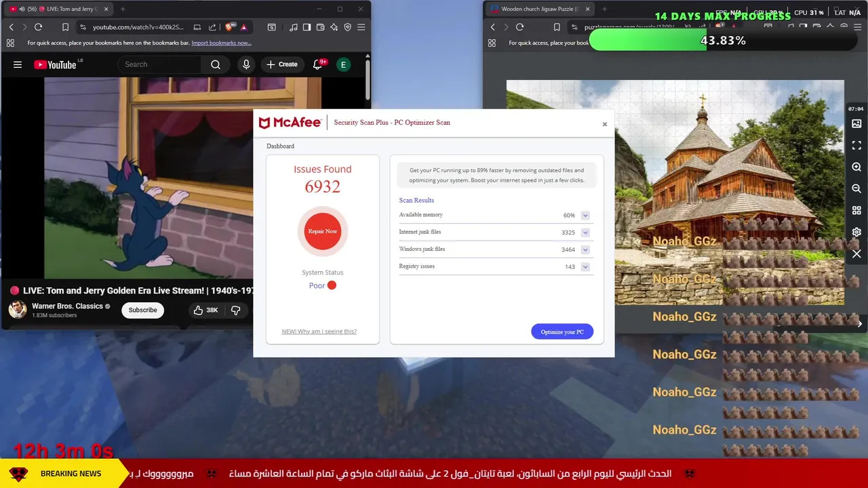Open the Leo AI sparkle icon
Viewport: 868px width, 488px height.
pos(334,27)
